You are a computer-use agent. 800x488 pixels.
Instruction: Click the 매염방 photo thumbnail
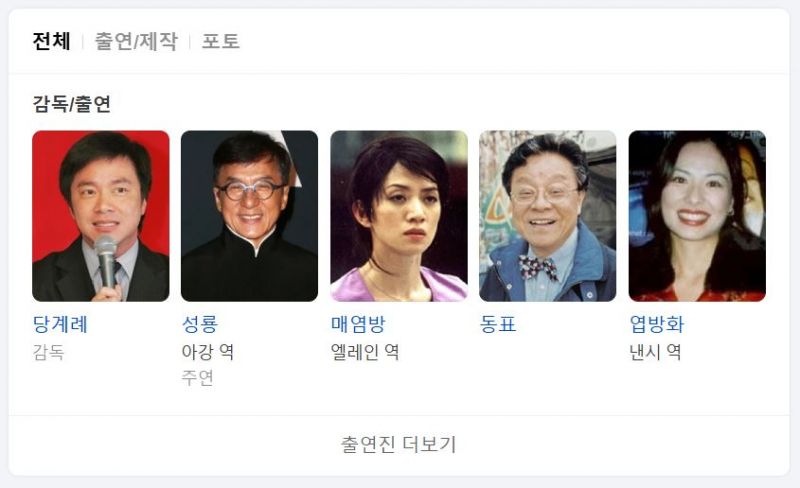pyautogui.click(x=399, y=216)
